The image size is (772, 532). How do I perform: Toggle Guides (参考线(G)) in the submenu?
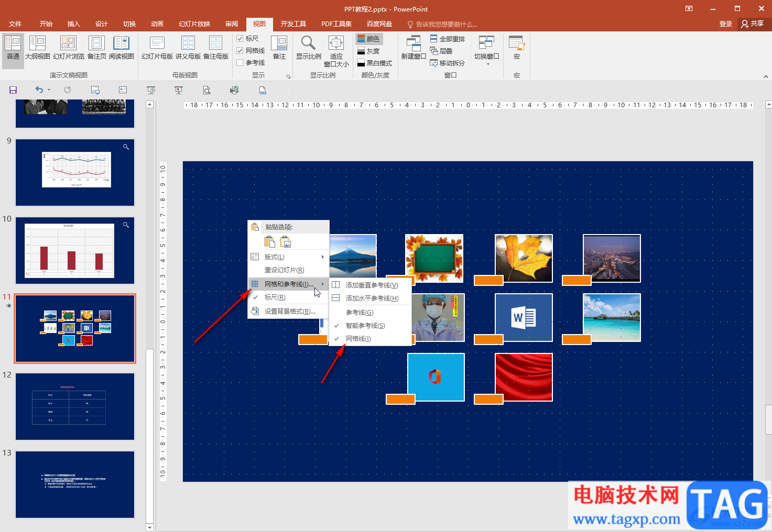click(x=371, y=313)
